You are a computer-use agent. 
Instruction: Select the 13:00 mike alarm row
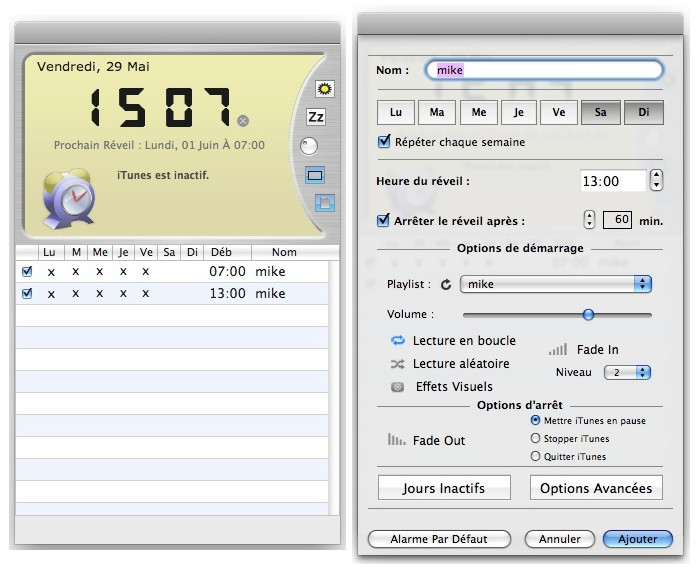172,293
